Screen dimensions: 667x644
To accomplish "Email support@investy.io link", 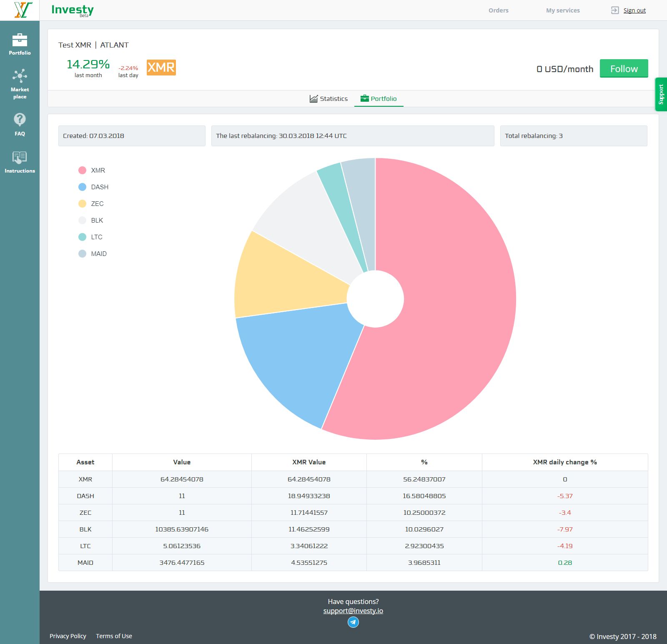I will point(353,611).
